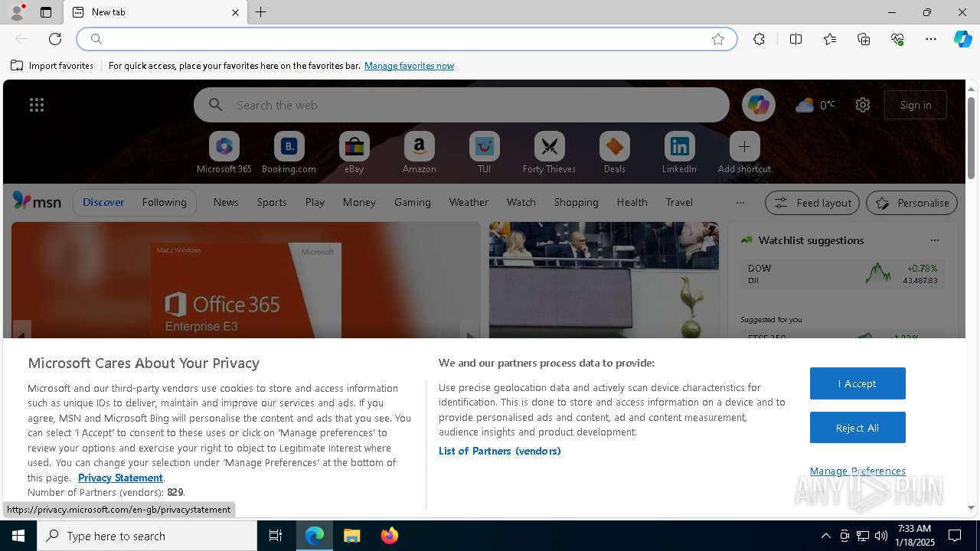Click the Sign in button
This screenshot has height=551, width=980.
(x=916, y=105)
